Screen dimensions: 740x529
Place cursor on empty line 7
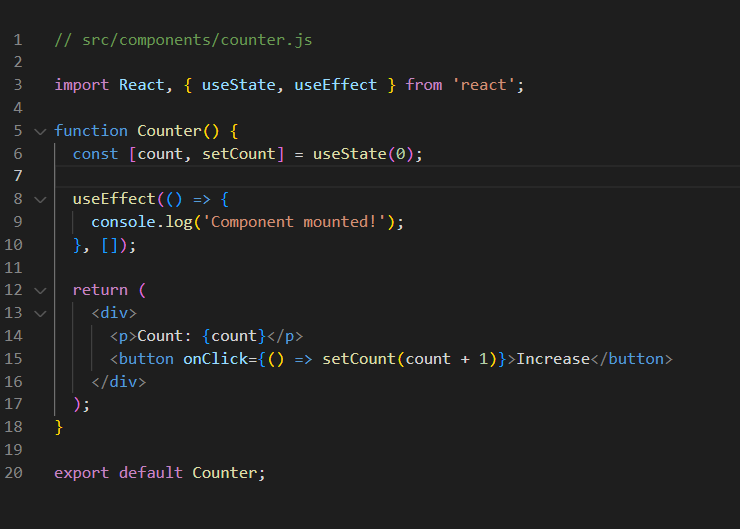pyautogui.click(x=396, y=176)
